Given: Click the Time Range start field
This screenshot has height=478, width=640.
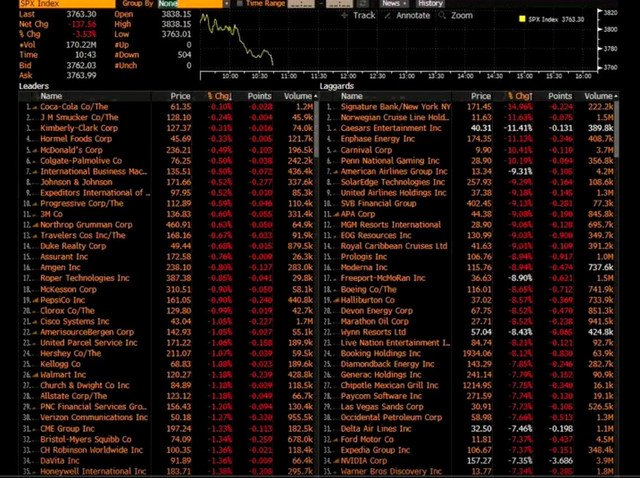Looking at the screenshot, I should (301, 4).
